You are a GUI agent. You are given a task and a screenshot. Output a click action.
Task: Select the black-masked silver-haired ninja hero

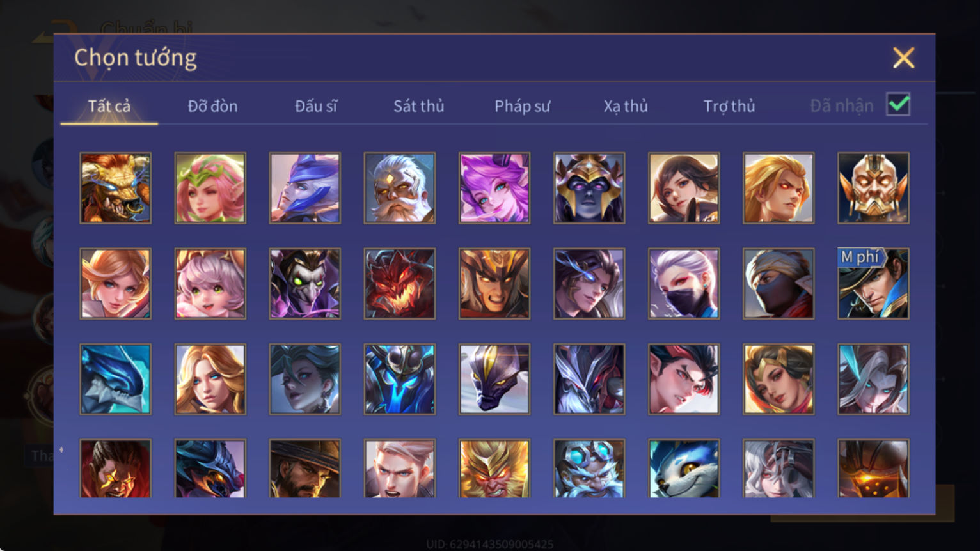(684, 284)
